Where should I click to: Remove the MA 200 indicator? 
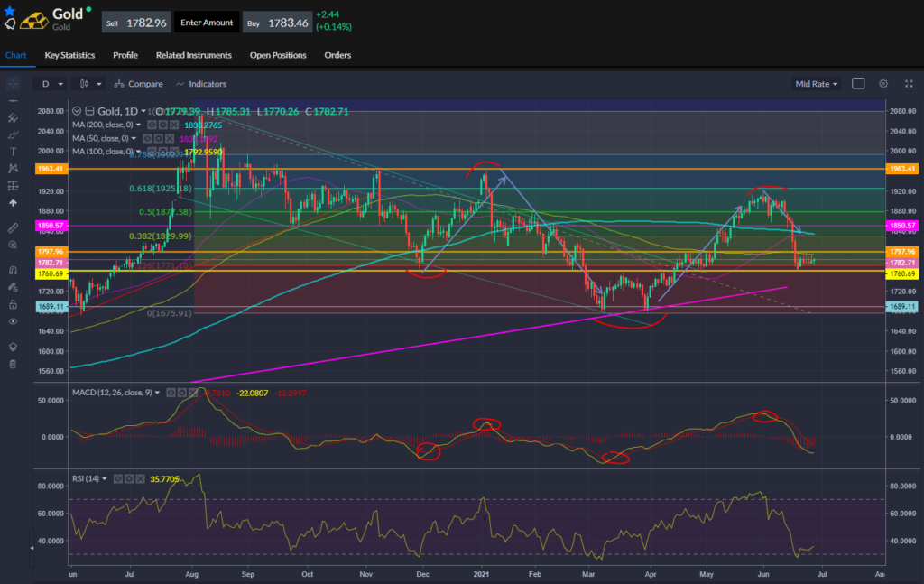(174, 125)
